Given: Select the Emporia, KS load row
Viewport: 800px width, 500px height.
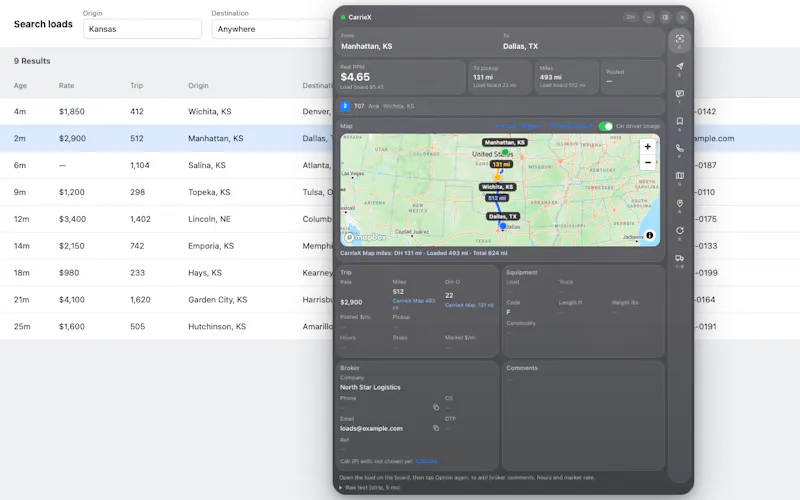Looking at the screenshot, I should click(x=166, y=246).
